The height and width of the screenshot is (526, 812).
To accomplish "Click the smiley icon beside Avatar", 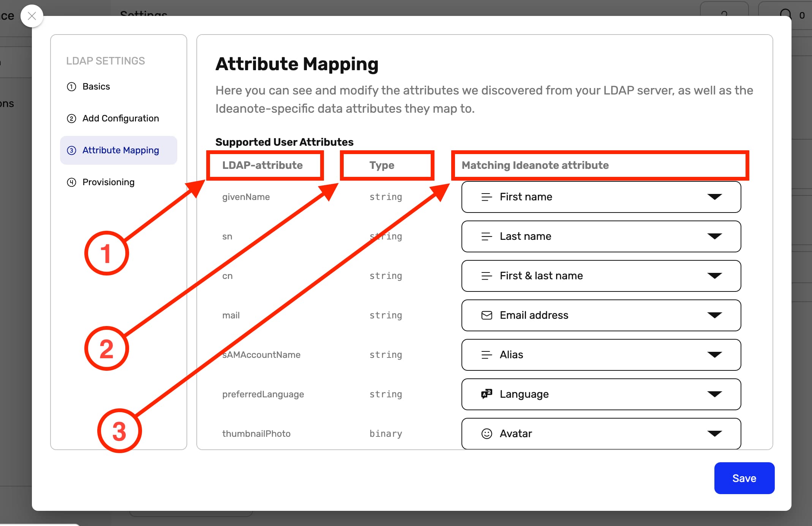I will click(x=487, y=433).
